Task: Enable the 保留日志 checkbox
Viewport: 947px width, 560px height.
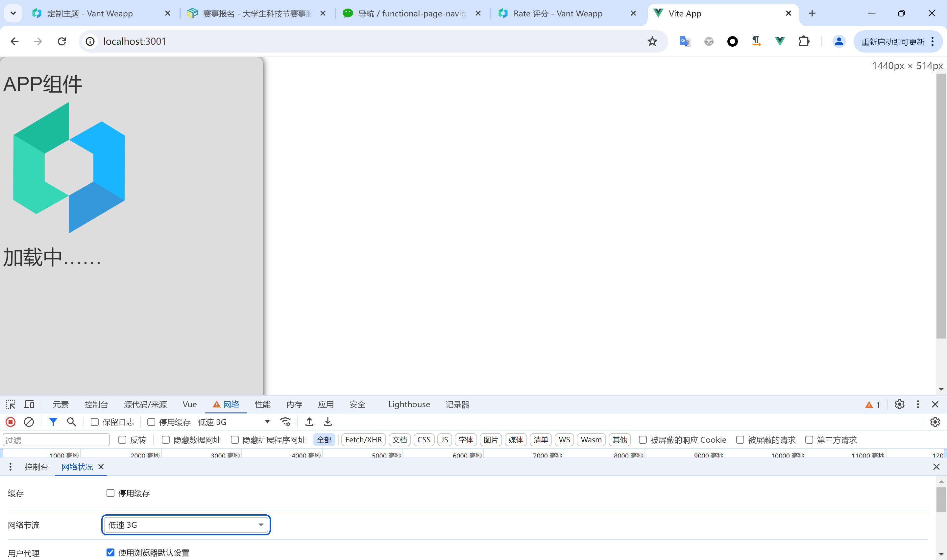Action: click(95, 422)
